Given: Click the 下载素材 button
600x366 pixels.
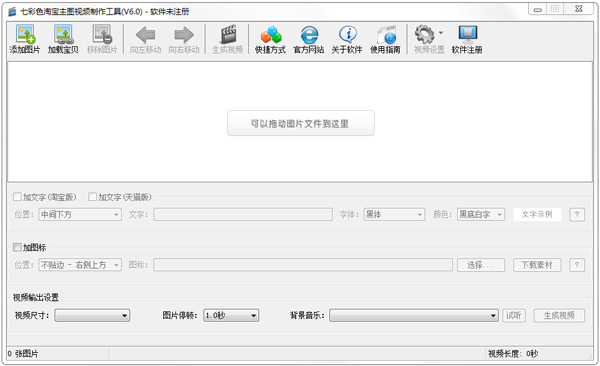Looking at the screenshot, I should [537, 265].
